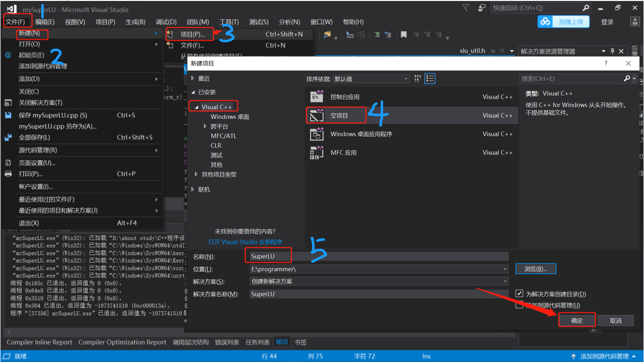Toggle 为解决方案创建目录(D) checkbox
The width and height of the screenshot is (644, 362).
point(519,294)
